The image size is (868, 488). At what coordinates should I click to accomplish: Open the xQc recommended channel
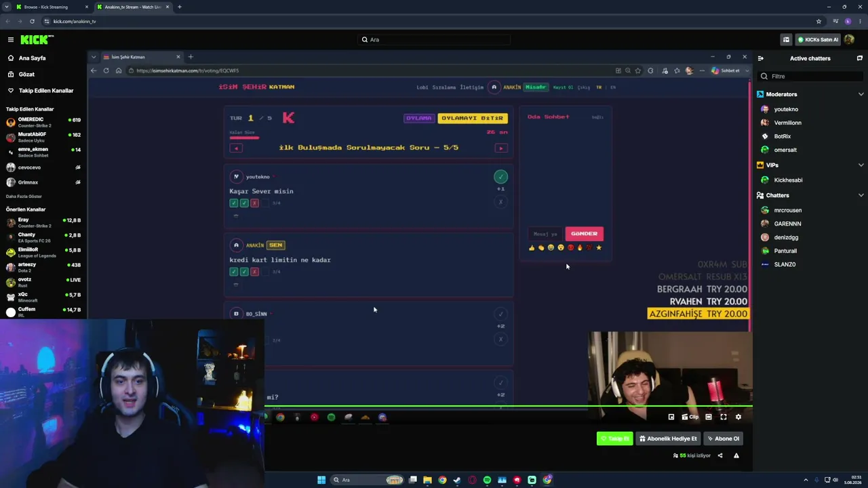click(x=43, y=297)
